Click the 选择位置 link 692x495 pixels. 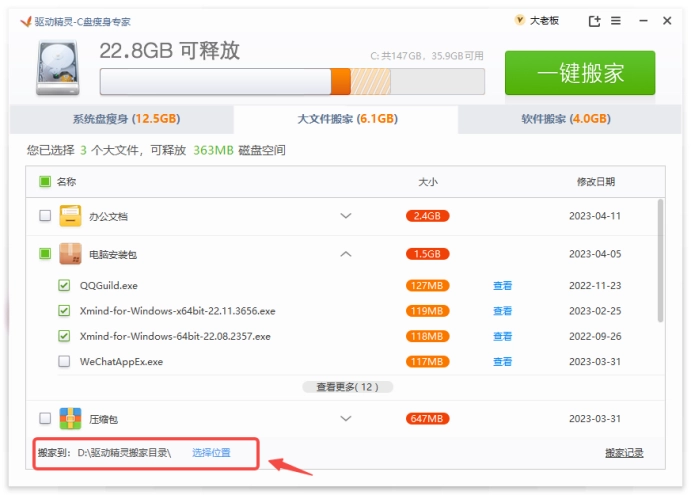click(x=211, y=453)
